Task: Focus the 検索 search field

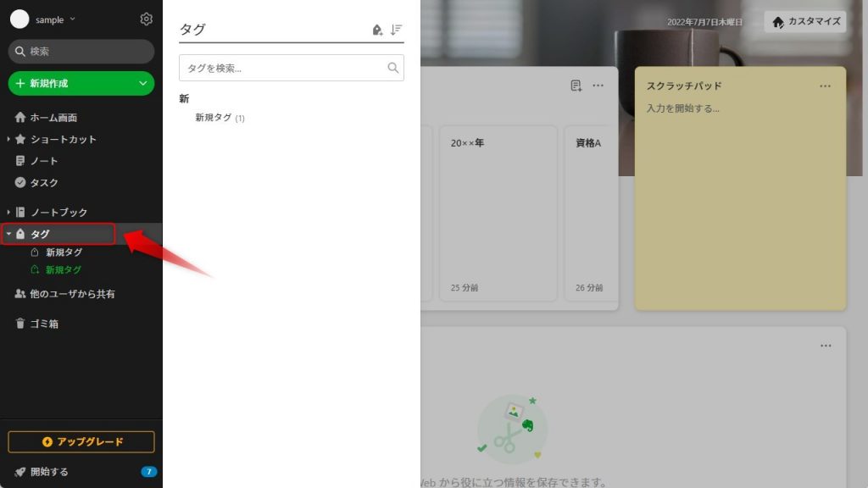Action: point(81,51)
